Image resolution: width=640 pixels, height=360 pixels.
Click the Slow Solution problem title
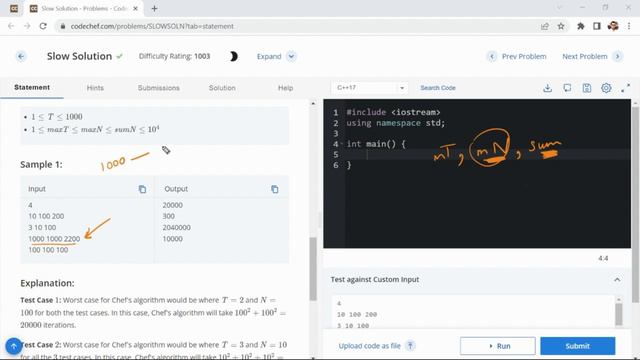pyautogui.click(x=79, y=56)
